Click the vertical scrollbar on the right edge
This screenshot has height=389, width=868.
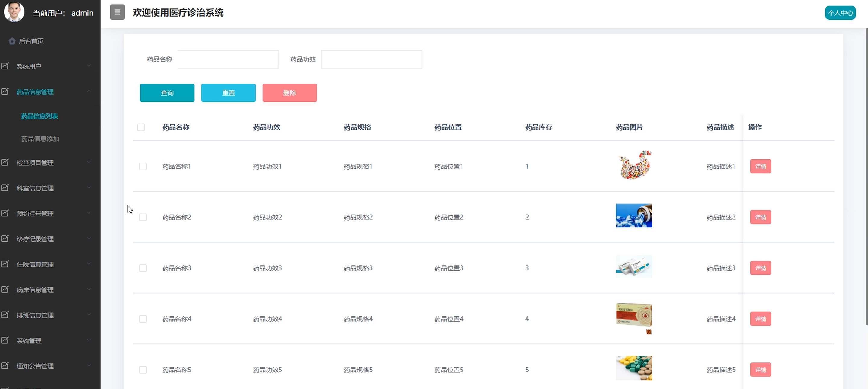(x=866, y=175)
